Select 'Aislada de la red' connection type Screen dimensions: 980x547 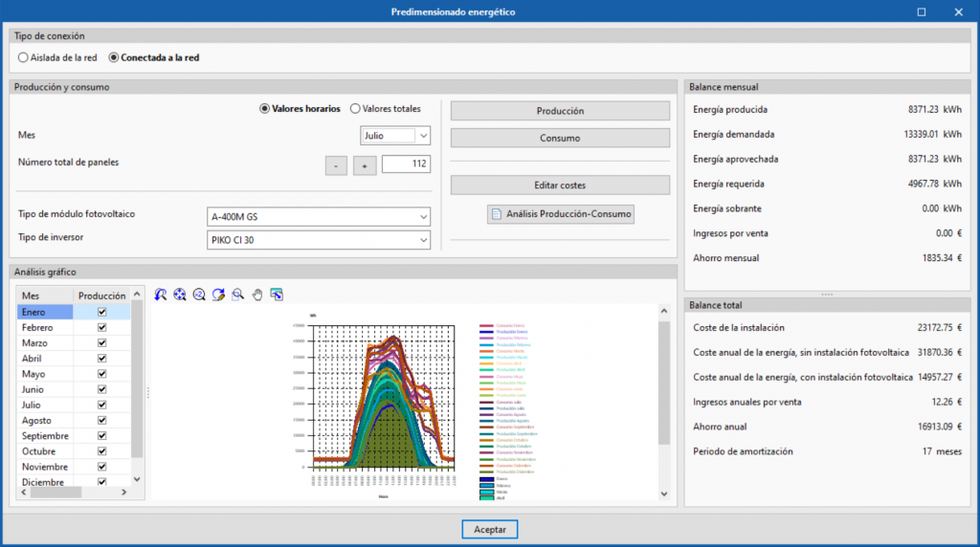pyautogui.click(x=23, y=57)
